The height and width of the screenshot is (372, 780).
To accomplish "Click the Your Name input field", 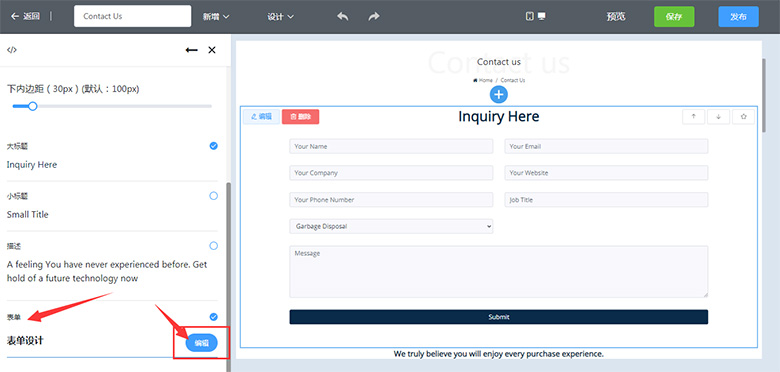I will pyautogui.click(x=391, y=146).
